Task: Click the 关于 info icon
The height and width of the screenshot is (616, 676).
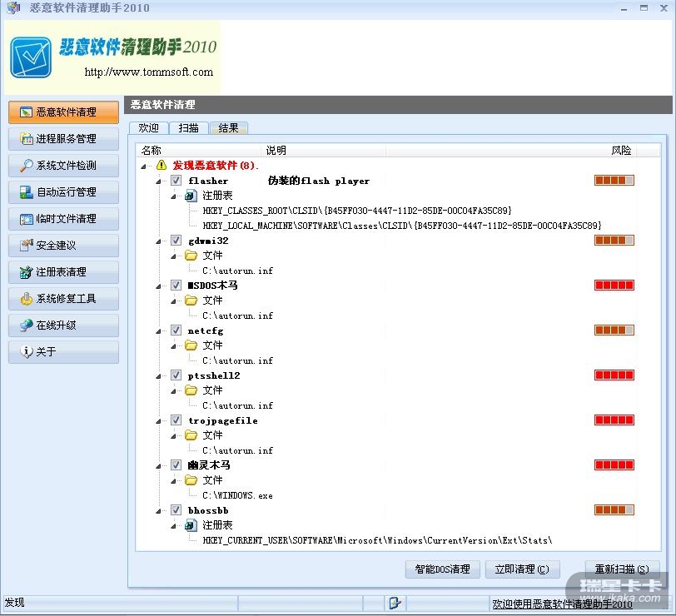Action: 26,352
